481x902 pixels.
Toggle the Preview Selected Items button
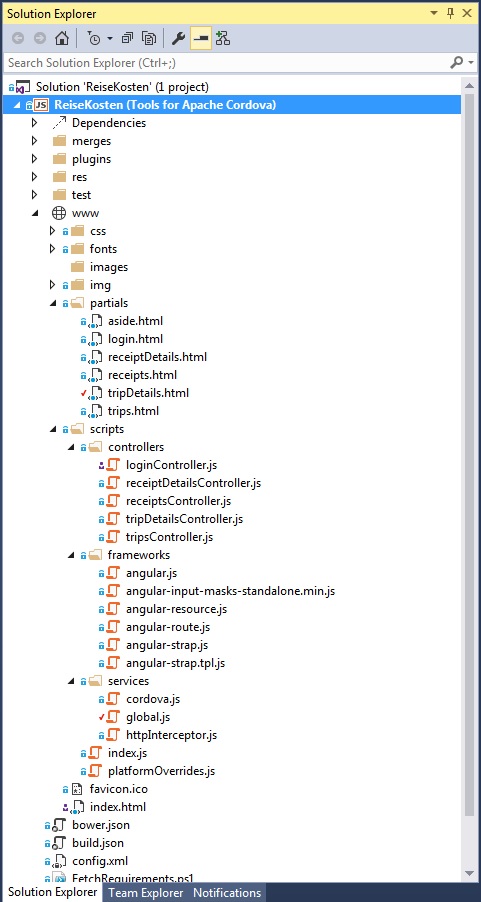tap(200, 39)
